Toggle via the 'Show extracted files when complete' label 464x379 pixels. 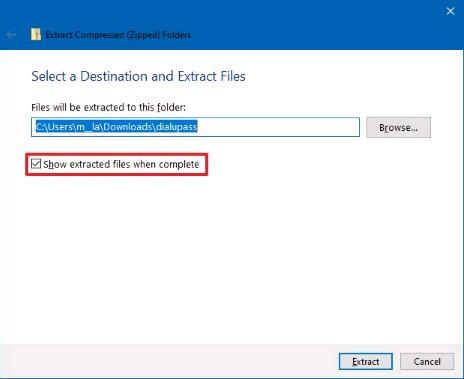point(121,164)
